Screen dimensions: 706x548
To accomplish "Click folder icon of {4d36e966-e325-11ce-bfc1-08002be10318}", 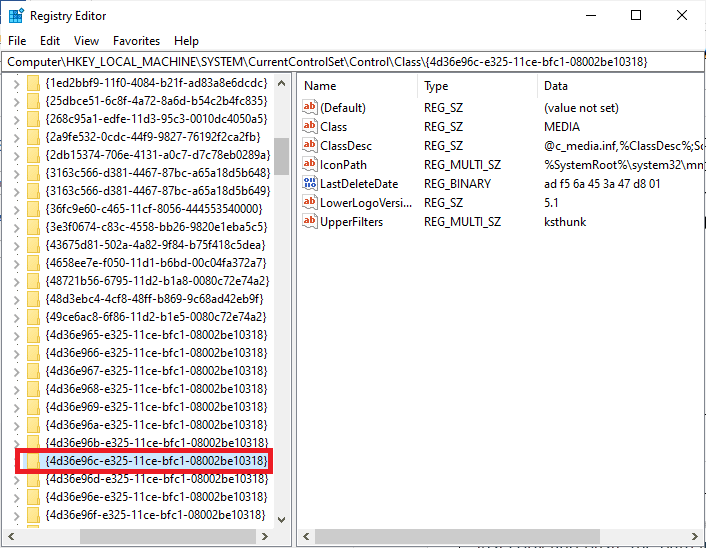I will pyautogui.click(x=33, y=353).
